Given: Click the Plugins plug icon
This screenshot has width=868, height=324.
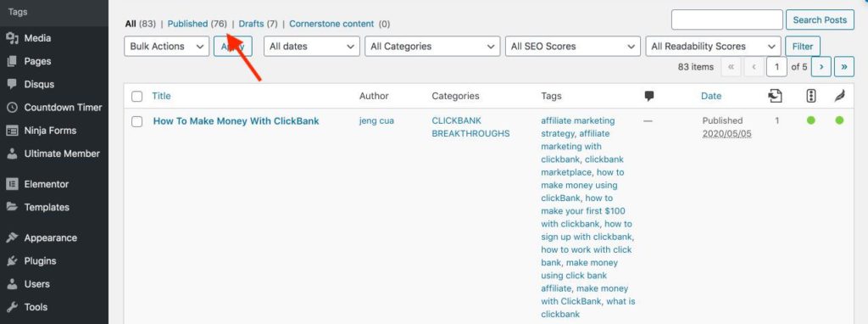Looking at the screenshot, I should (12, 261).
